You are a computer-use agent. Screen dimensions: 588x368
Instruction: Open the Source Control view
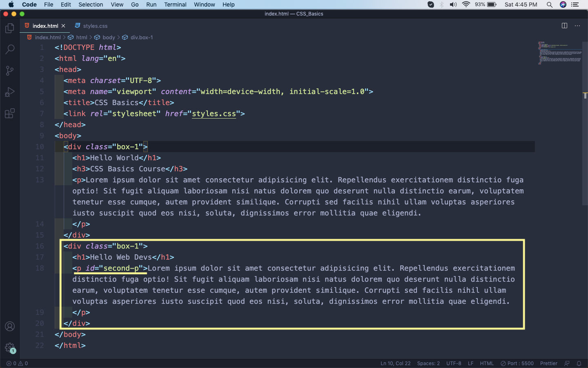pos(9,71)
